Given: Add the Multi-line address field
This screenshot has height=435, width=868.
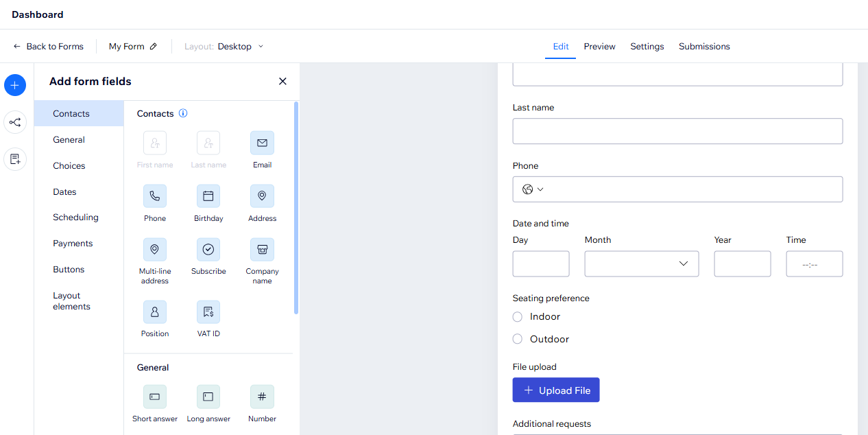Looking at the screenshot, I should 155,250.
